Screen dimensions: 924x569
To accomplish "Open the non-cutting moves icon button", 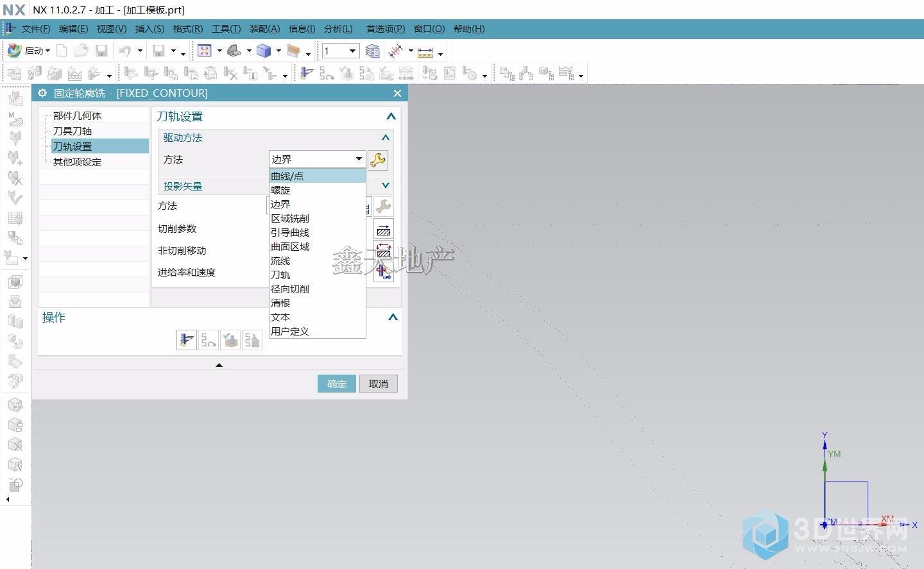I will click(384, 251).
